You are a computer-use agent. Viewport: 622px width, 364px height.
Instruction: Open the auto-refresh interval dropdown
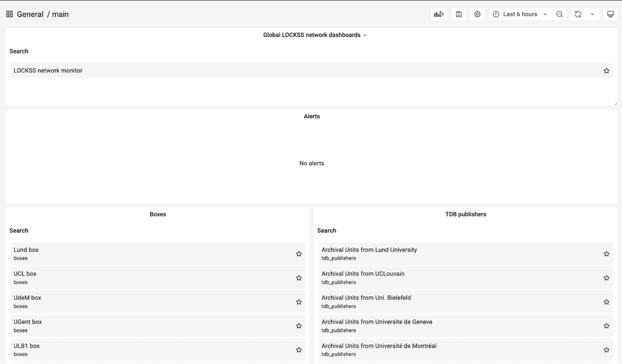point(592,14)
